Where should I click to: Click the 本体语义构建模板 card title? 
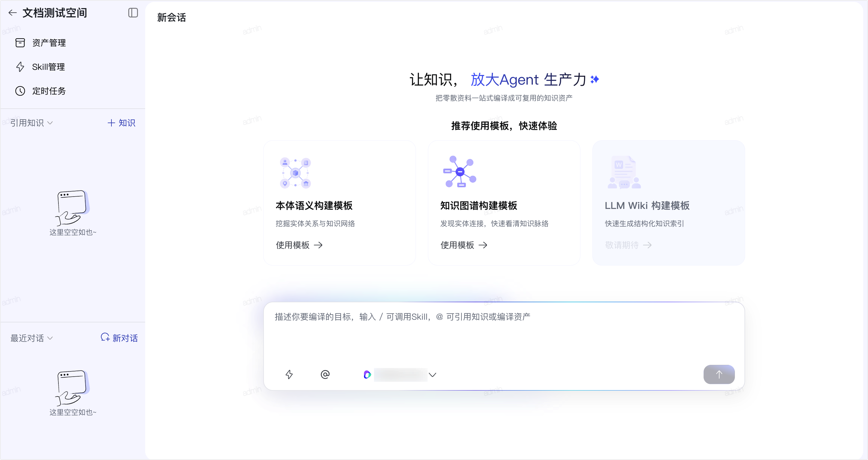314,205
